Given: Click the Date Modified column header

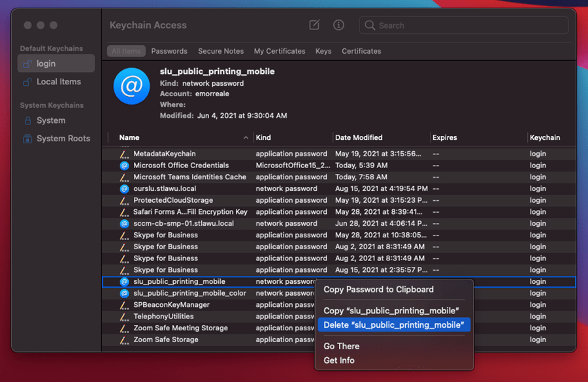Looking at the screenshot, I should tap(358, 137).
